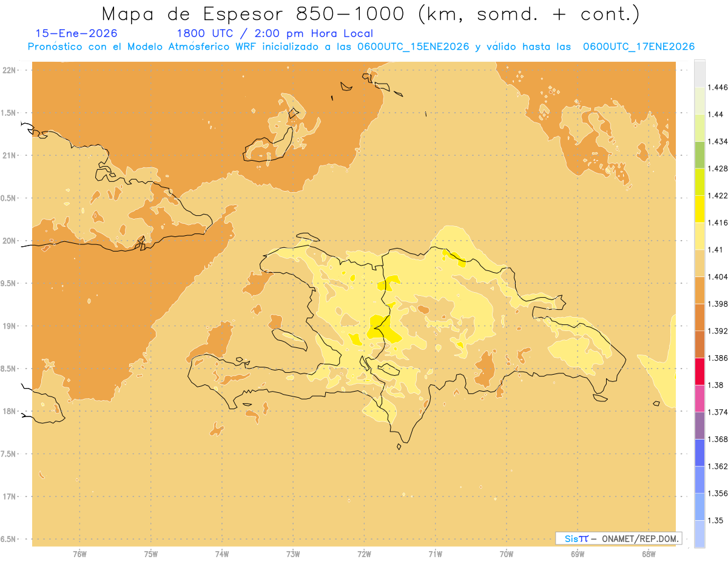Click the longitude label '73W'
The height and width of the screenshot is (562, 728).
tap(293, 554)
